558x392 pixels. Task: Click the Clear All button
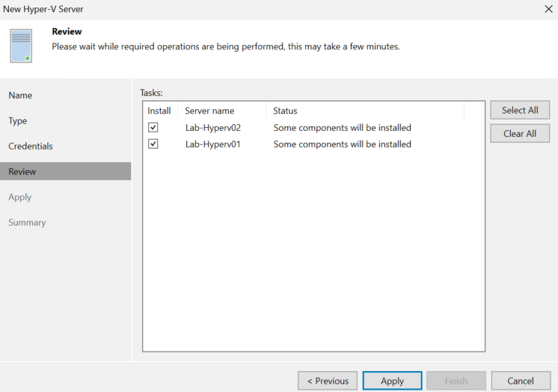[x=520, y=133]
